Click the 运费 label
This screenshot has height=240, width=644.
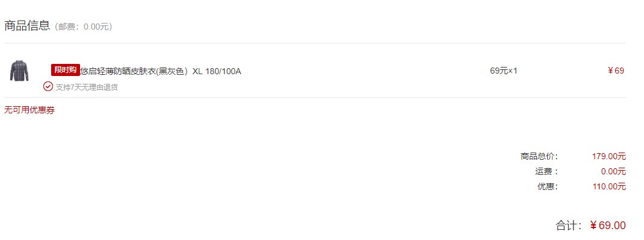pos(546,172)
